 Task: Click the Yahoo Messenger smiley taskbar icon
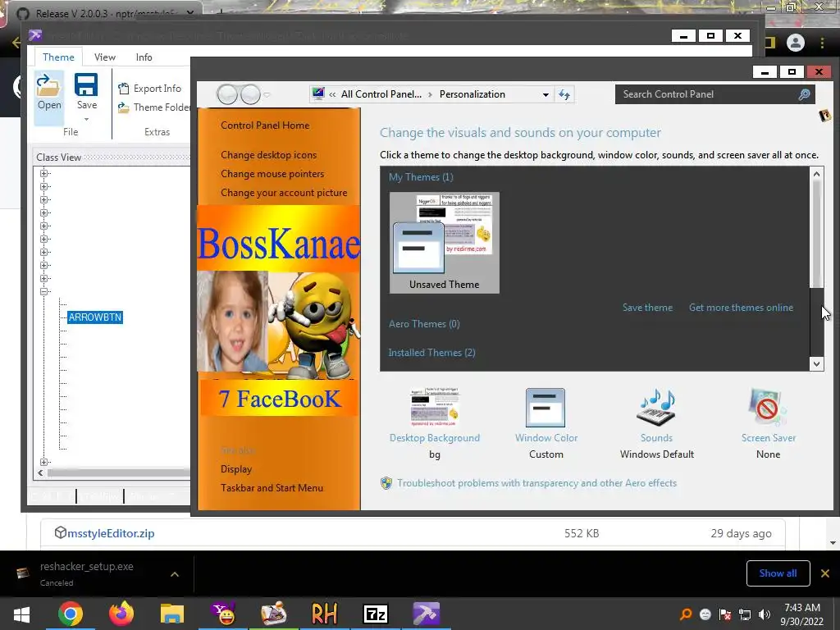(223, 614)
